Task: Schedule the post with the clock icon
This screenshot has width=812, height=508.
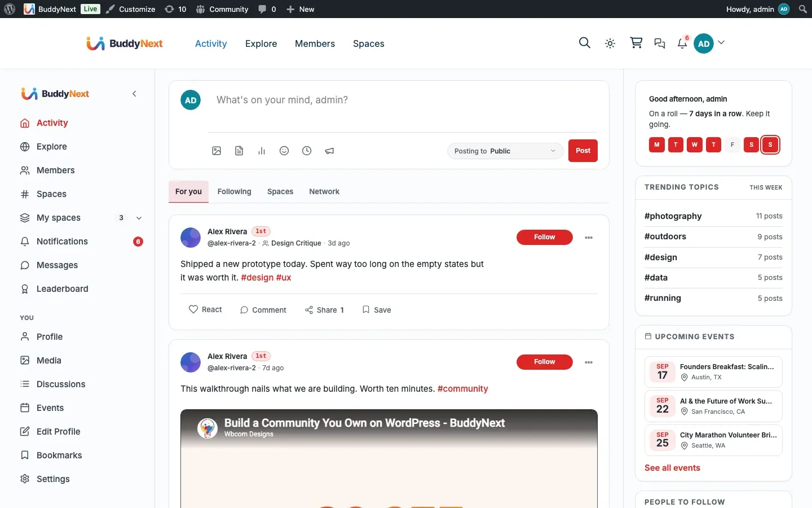Action: pos(307,151)
